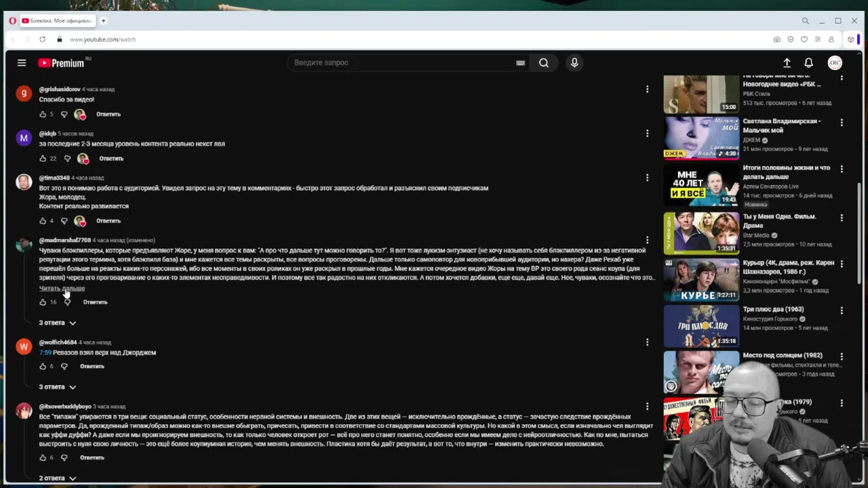Dislike the @tima3348 comment
The width and height of the screenshot is (868, 488).
[x=64, y=221]
